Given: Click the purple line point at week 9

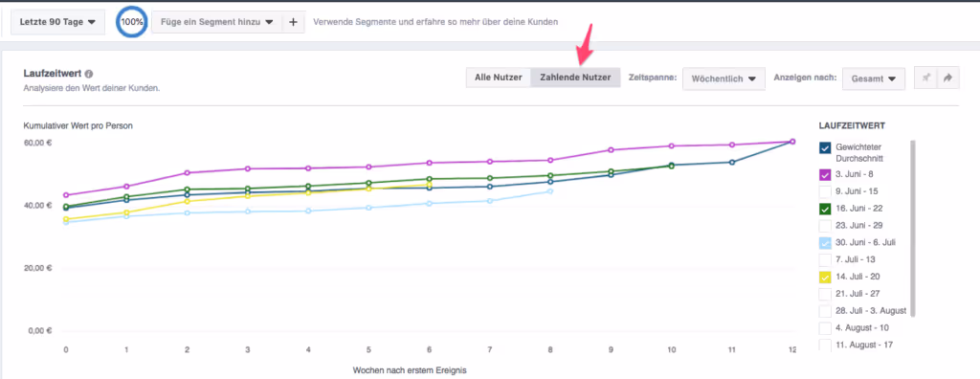Looking at the screenshot, I should coord(611,149).
